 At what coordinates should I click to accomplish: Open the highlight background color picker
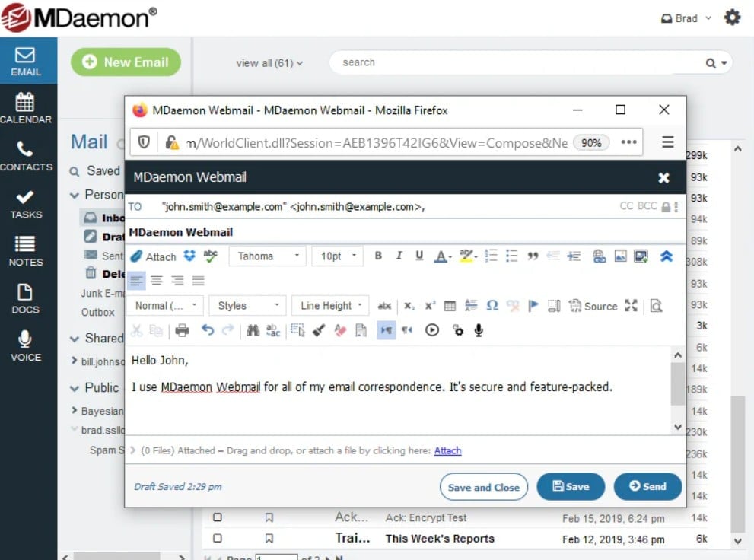click(x=468, y=256)
